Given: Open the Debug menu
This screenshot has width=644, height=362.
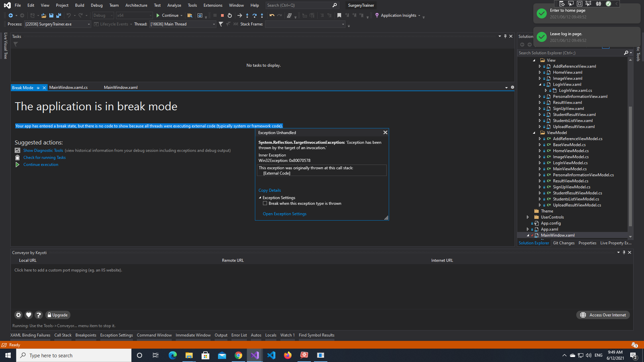Looking at the screenshot, I should coord(97,5).
